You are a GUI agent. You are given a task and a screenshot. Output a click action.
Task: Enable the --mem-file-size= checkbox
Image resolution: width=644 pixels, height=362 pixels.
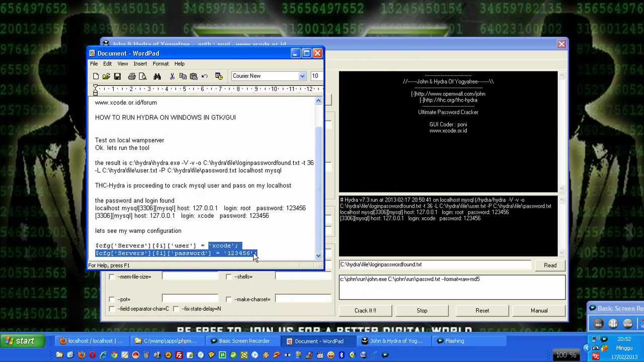point(112,277)
